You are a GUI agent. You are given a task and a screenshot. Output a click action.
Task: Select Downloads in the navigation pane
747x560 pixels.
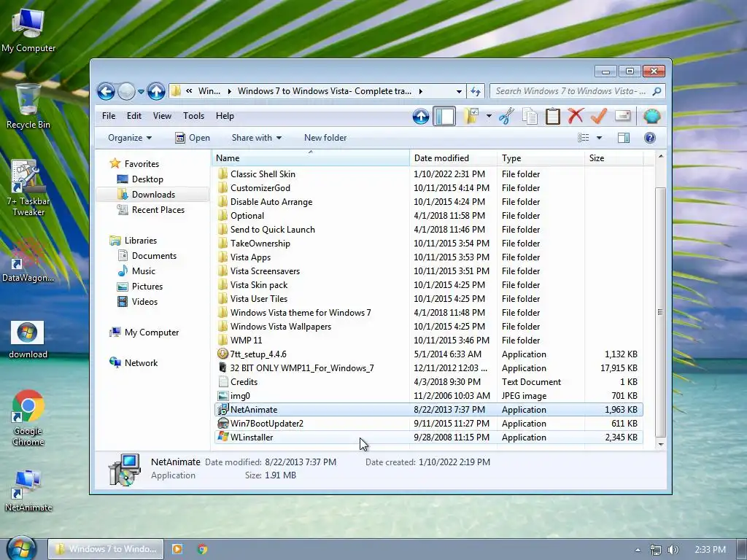[153, 194]
